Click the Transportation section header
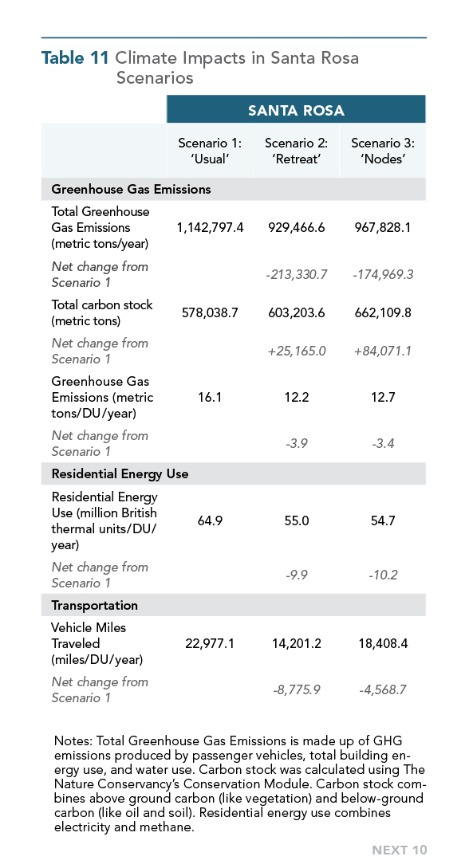469x868 pixels. (x=94, y=605)
